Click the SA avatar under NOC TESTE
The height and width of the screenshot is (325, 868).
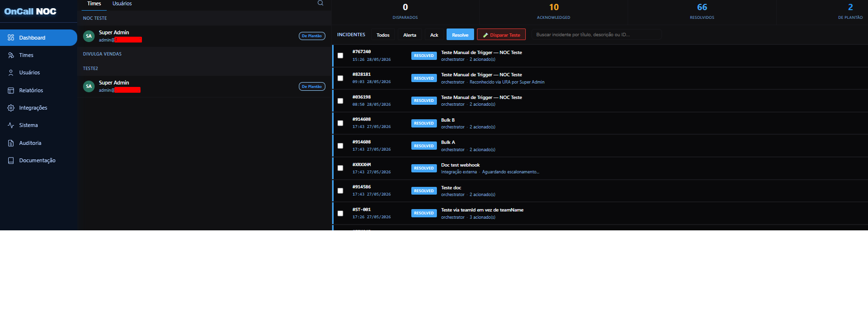point(89,36)
